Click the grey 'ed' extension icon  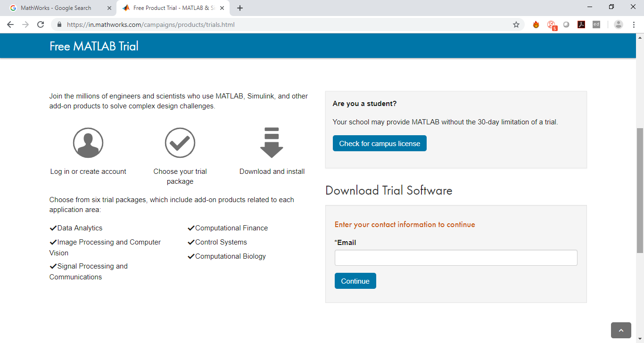click(596, 24)
